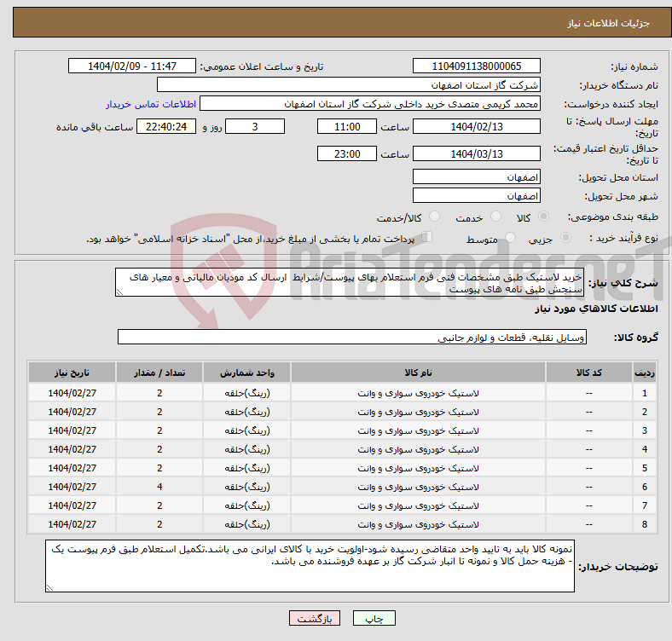Toggle the اسناد خزانه اسلامی payment checkbox
The height and width of the screenshot is (641, 672).
click(427, 237)
